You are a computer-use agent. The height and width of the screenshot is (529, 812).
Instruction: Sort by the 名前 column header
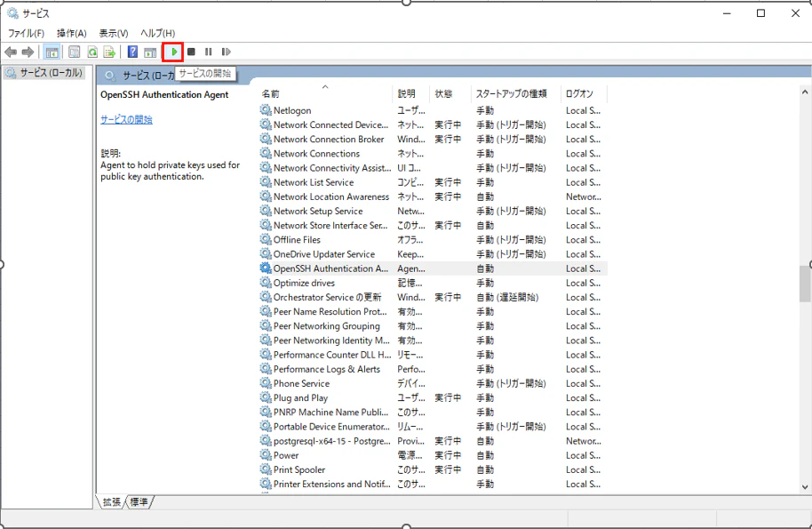click(x=324, y=93)
